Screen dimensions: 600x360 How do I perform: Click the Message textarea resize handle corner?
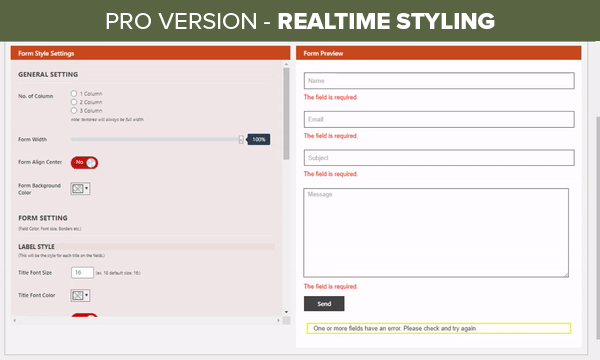pyautogui.click(x=566, y=275)
